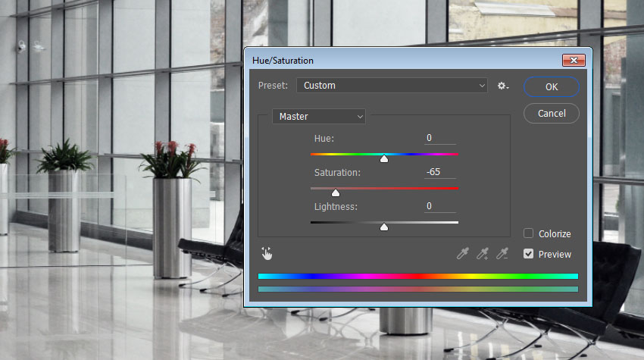Click the Lightness slider handle
Viewport: 644px width, 360px height.
[384, 227]
